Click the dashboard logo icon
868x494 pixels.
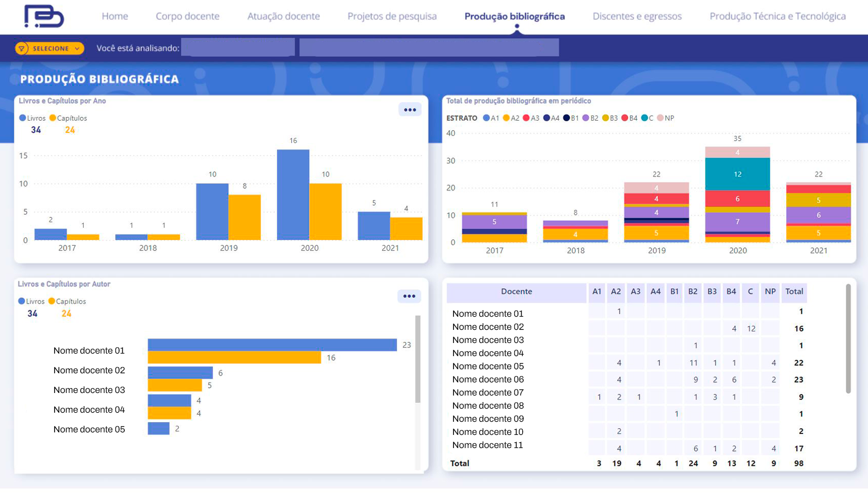click(44, 16)
